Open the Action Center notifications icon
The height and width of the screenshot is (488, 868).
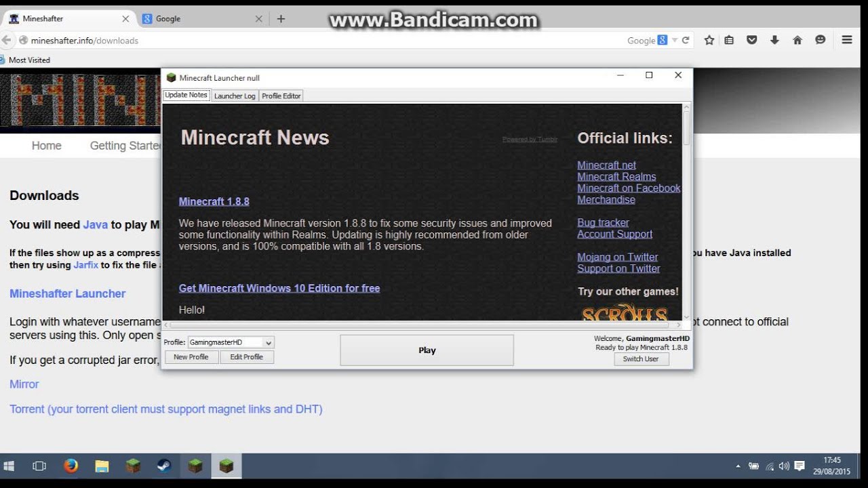coord(800,466)
